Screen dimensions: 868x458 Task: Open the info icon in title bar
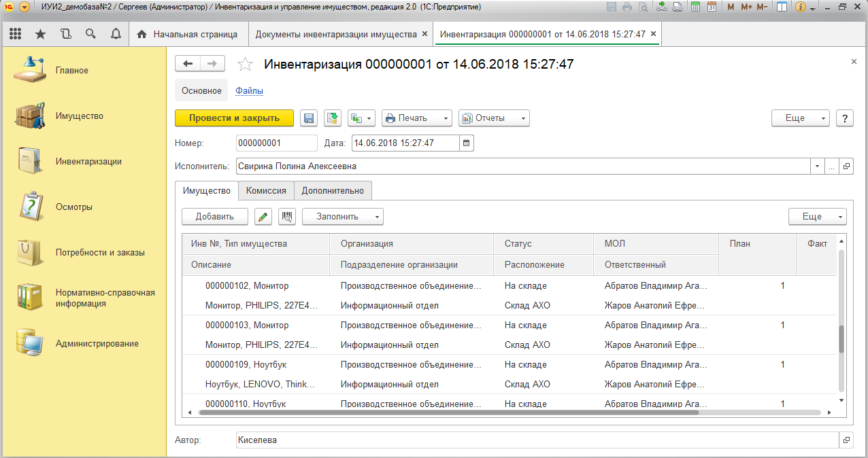(800, 7)
